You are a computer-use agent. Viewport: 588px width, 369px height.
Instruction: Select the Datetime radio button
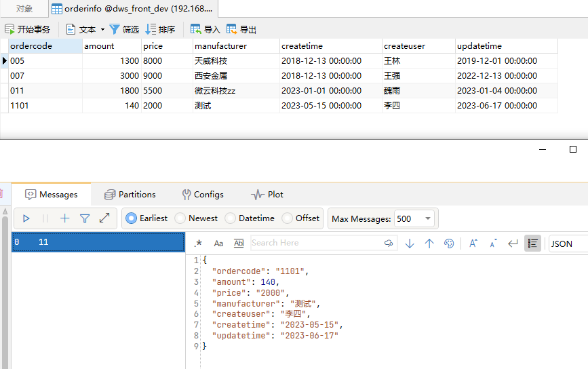click(x=231, y=218)
